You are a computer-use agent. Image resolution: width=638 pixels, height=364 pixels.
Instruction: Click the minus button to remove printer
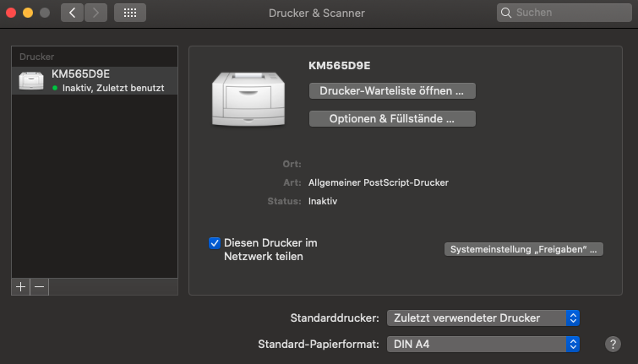coord(39,287)
